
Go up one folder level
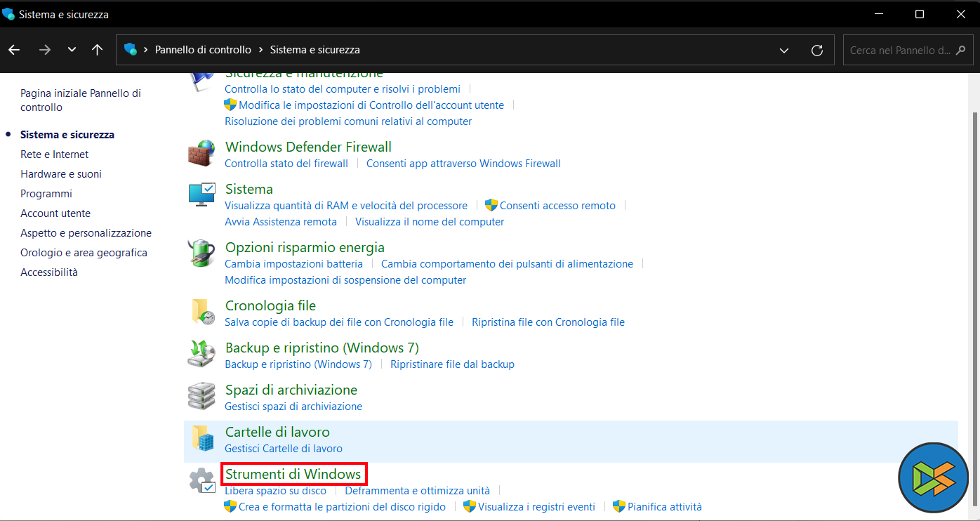pos(98,50)
